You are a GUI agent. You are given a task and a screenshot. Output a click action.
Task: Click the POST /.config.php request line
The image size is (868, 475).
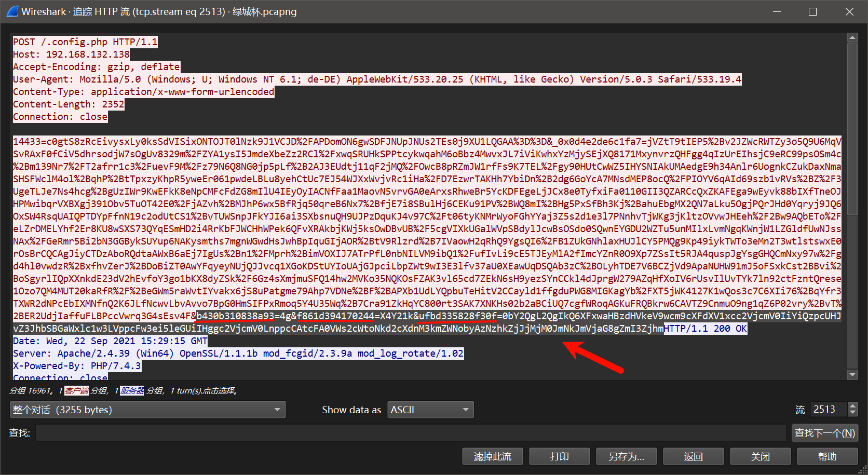pos(85,42)
